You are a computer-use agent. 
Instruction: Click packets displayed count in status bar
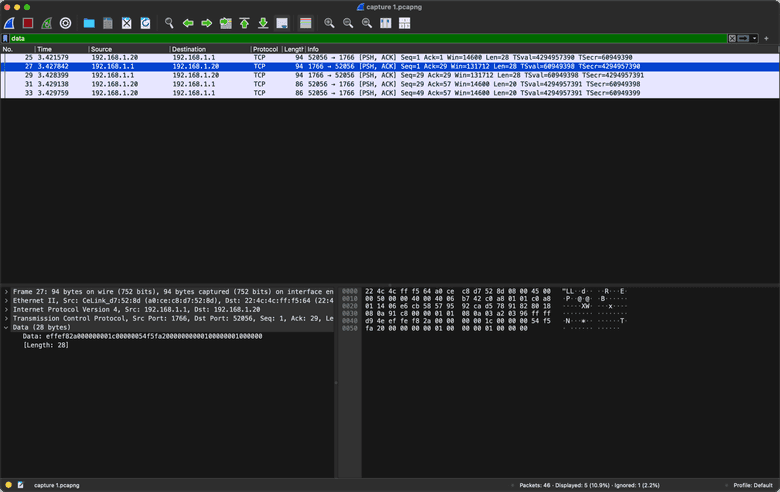[x=589, y=485]
